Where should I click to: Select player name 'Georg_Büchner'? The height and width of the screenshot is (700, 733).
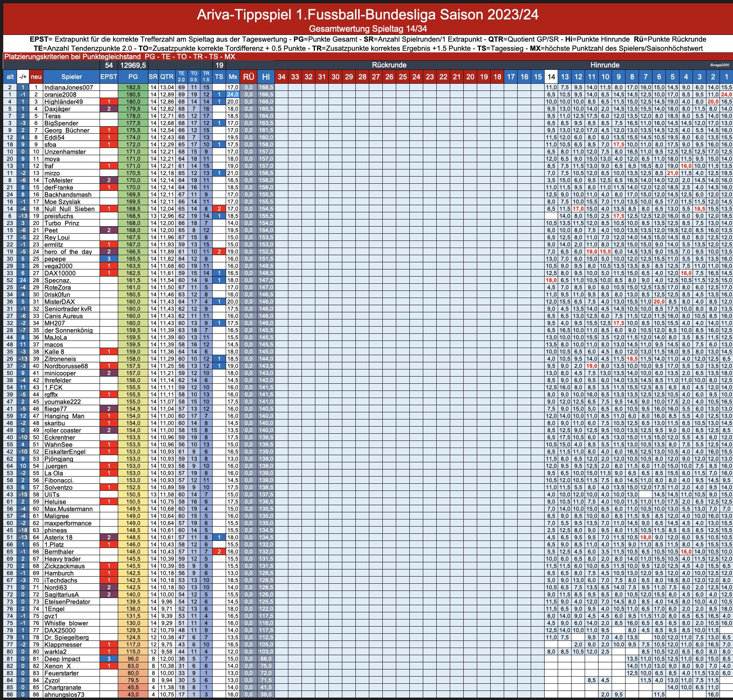(x=67, y=130)
